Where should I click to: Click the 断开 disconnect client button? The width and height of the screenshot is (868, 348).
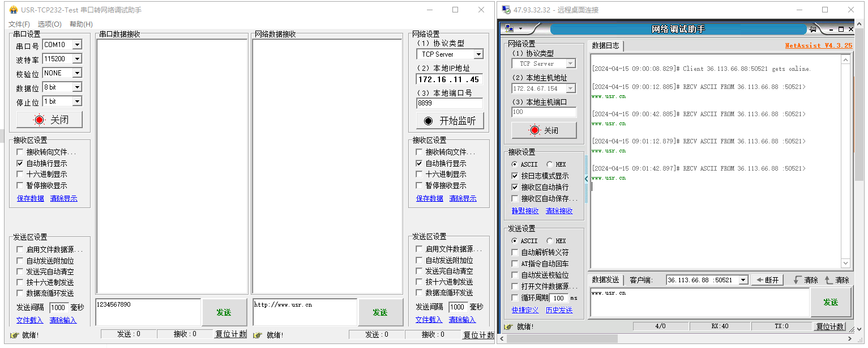click(767, 280)
